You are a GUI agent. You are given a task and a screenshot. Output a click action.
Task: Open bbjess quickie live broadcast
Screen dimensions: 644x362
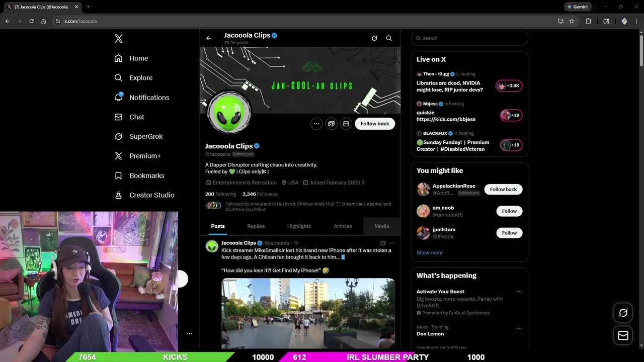point(446,116)
